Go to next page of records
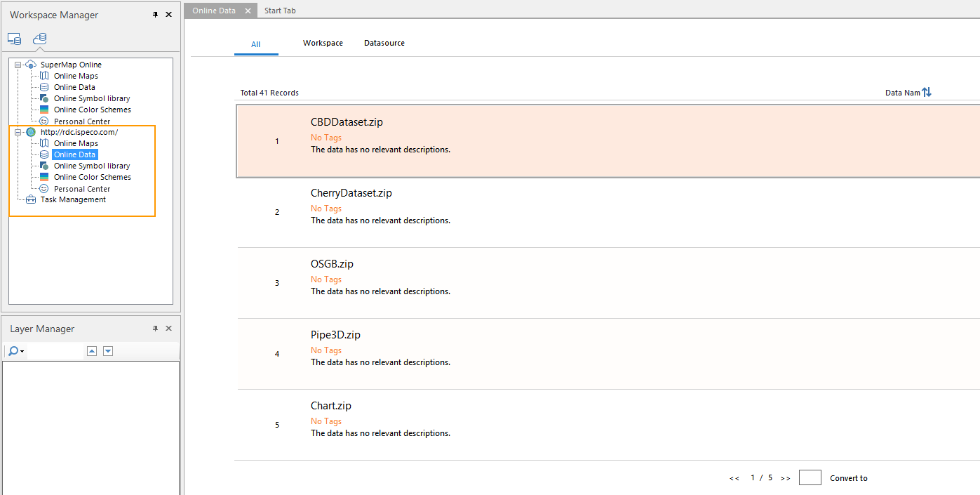Viewport: 980px width, 495px height. click(785, 478)
